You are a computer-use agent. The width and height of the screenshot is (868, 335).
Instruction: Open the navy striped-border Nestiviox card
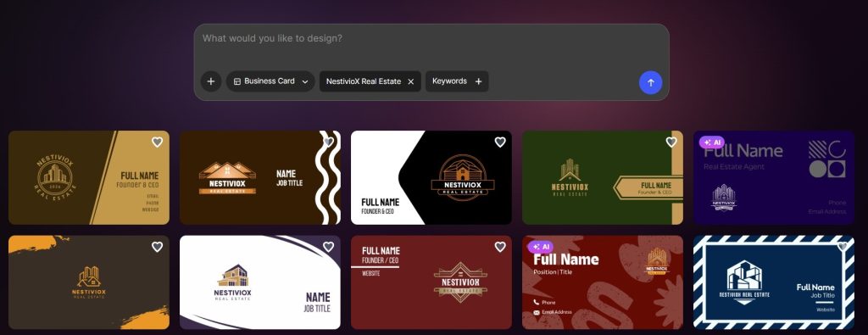coord(774,282)
